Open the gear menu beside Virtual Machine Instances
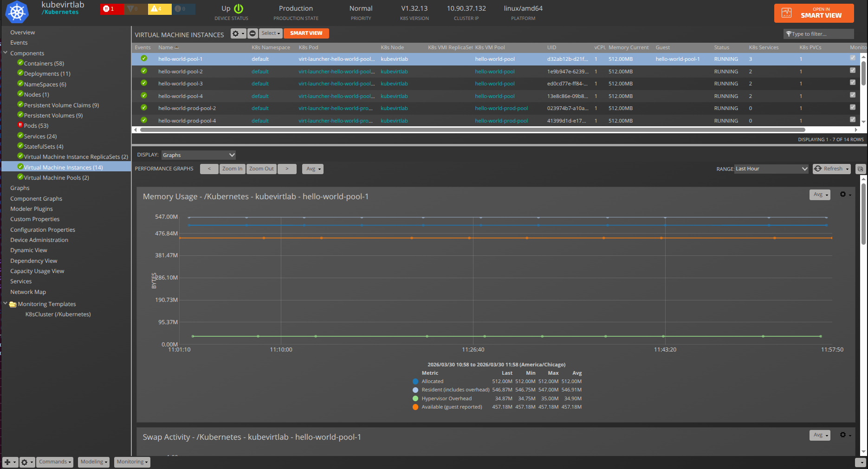Viewport: 868px width, 469px height. (238, 33)
